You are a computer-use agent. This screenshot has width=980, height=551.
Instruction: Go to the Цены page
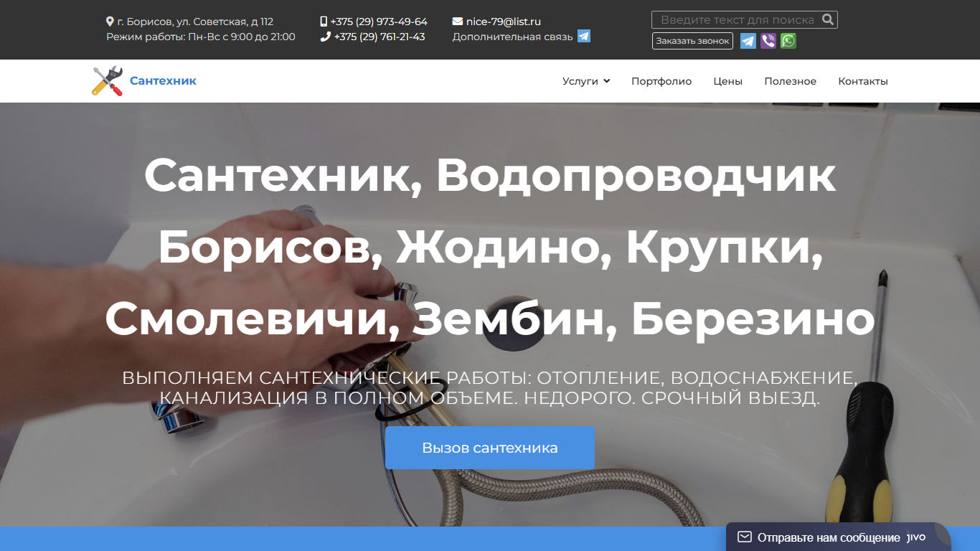click(x=728, y=81)
